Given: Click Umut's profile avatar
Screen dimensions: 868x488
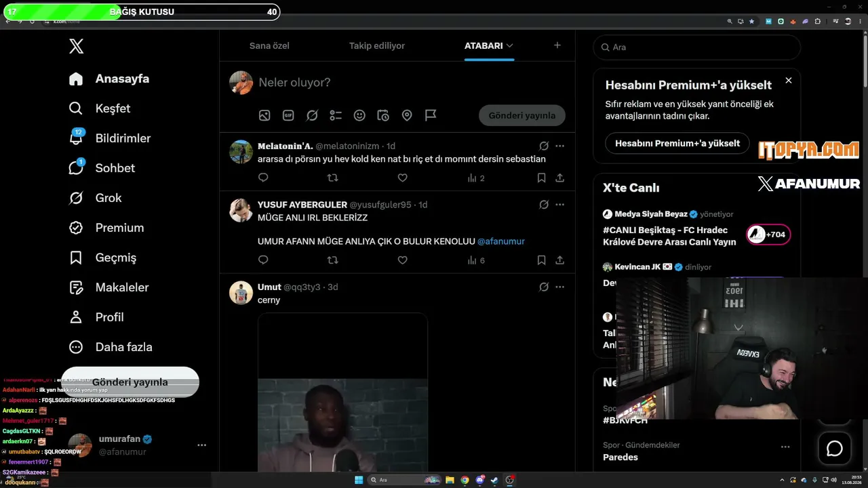Looking at the screenshot, I should [241, 293].
